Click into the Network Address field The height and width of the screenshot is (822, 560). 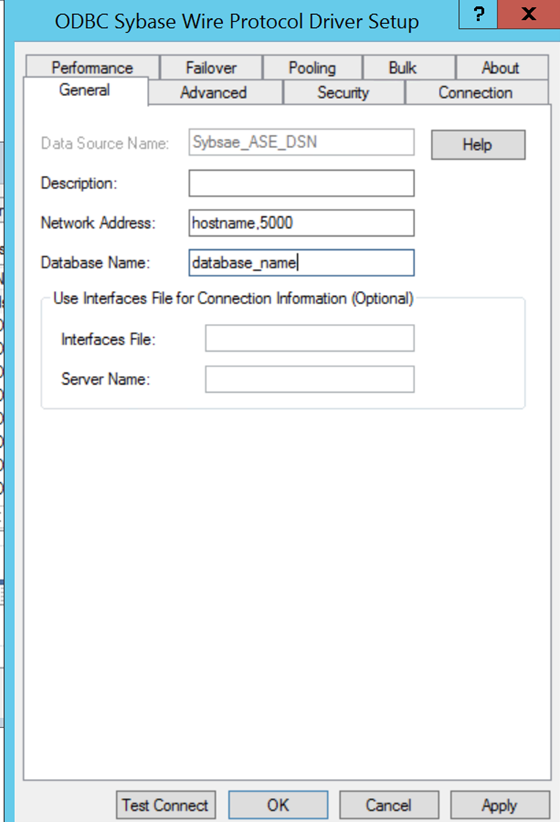pos(301,223)
